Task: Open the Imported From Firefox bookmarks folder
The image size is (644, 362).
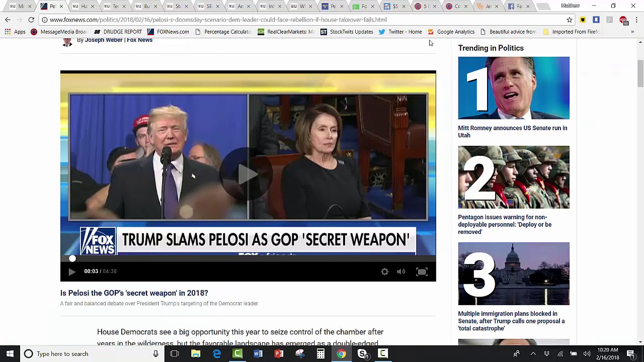Action: [571, 32]
